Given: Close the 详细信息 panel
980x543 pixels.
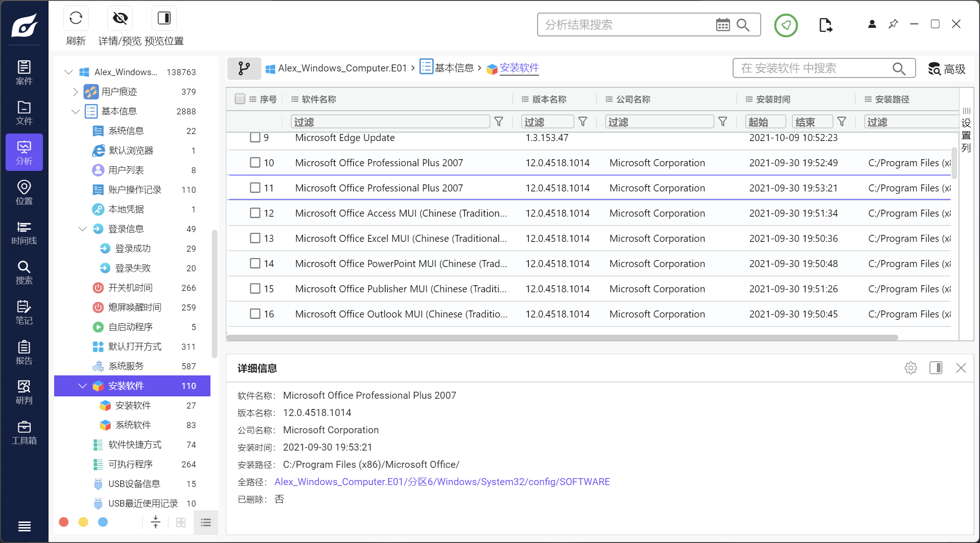Looking at the screenshot, I should coord(961,368).
